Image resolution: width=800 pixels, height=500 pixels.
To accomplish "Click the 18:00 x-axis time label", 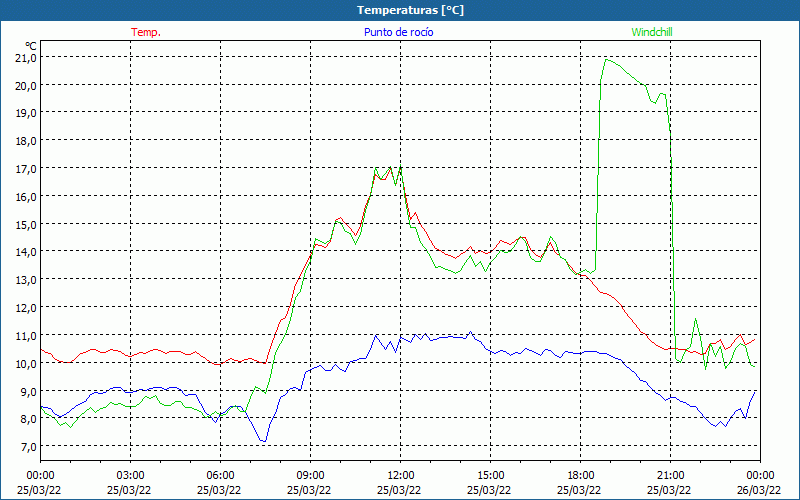I will coord(580,476).
